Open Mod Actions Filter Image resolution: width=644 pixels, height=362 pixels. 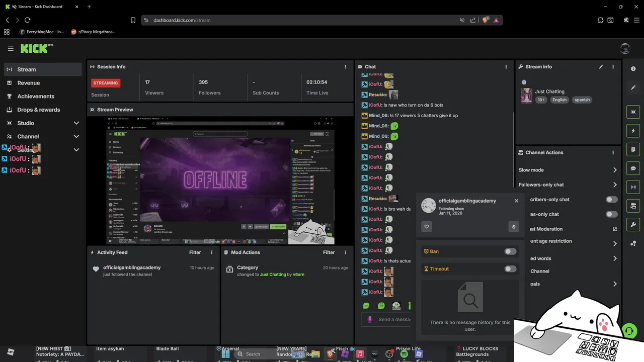click(329, 252)
